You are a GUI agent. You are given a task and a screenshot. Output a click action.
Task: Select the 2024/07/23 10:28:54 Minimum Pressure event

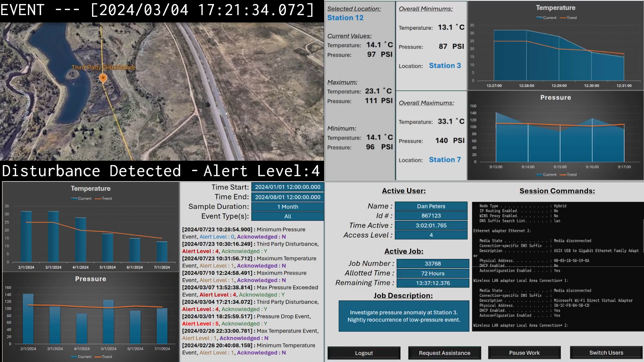pos(244,233)
